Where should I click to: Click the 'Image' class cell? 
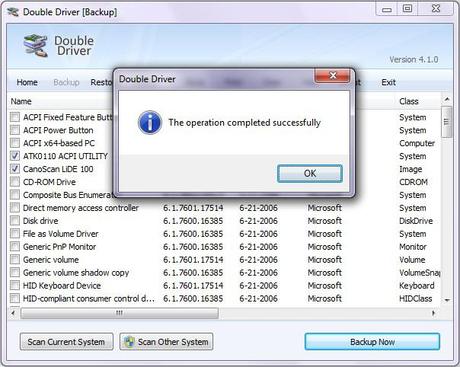tap(410, 169)
